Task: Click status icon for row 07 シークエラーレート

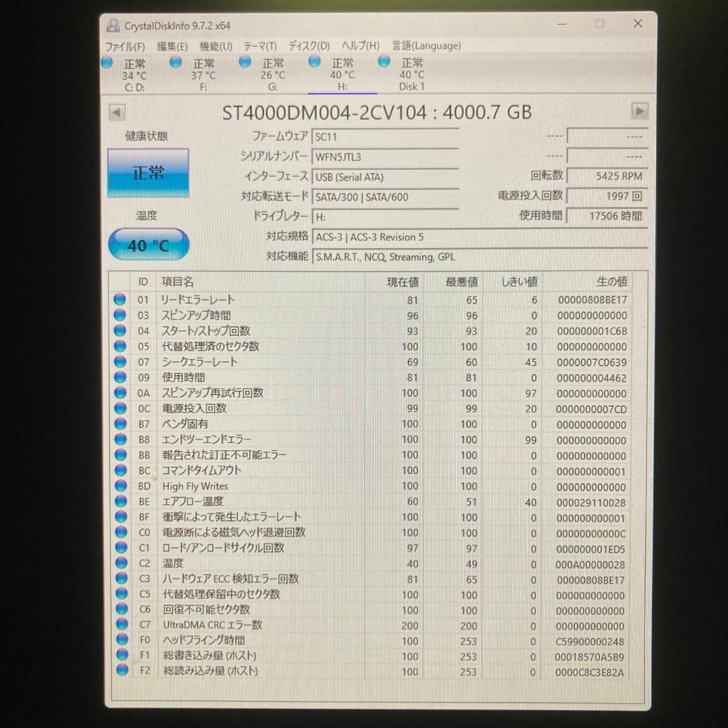Action: click(120, 361)
